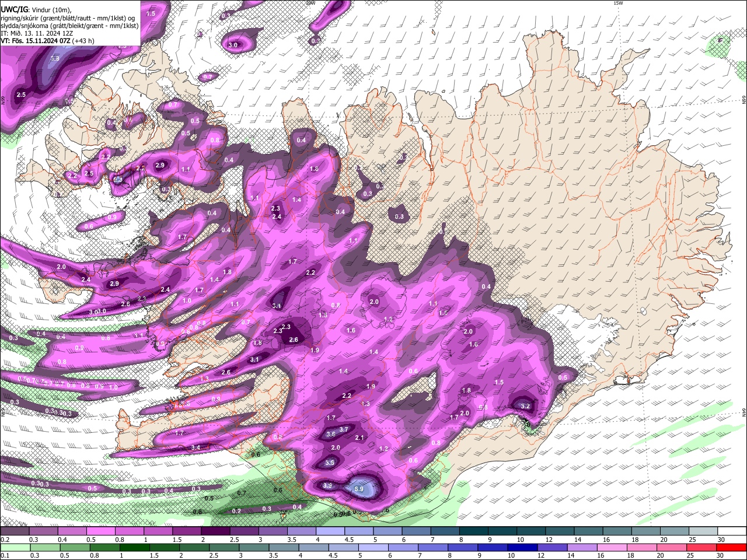Click the 5.9 precipitation maximum label
Screen dimensions: 747x560
point(359,489)
